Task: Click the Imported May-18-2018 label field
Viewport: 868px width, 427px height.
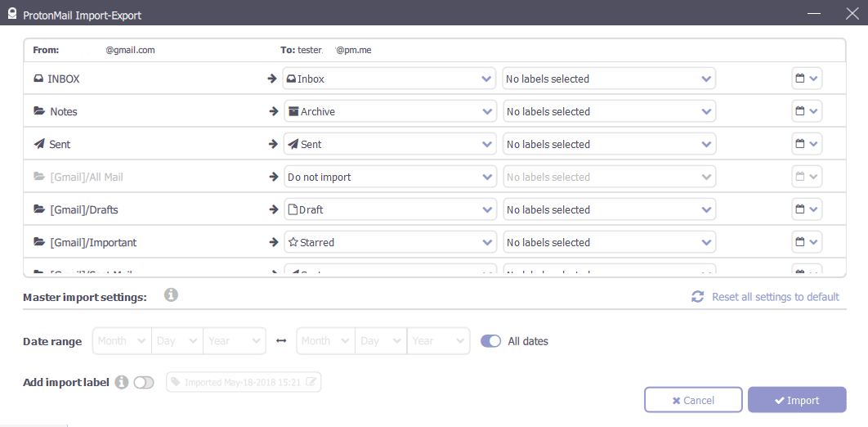Action: click(244, 382)
